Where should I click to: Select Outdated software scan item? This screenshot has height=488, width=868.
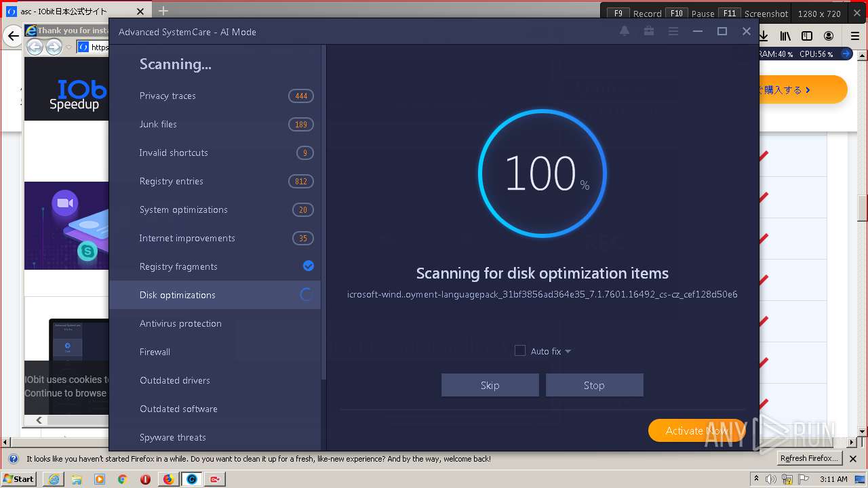(215, 409)
